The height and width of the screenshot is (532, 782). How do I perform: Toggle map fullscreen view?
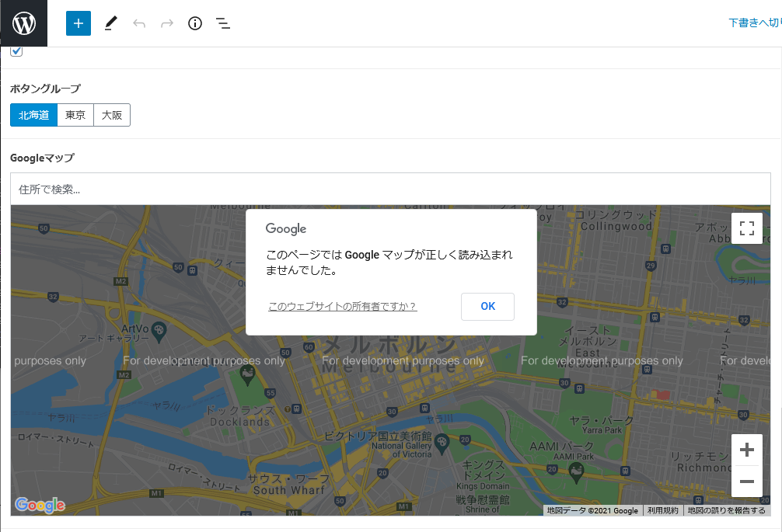click(746, 228)
